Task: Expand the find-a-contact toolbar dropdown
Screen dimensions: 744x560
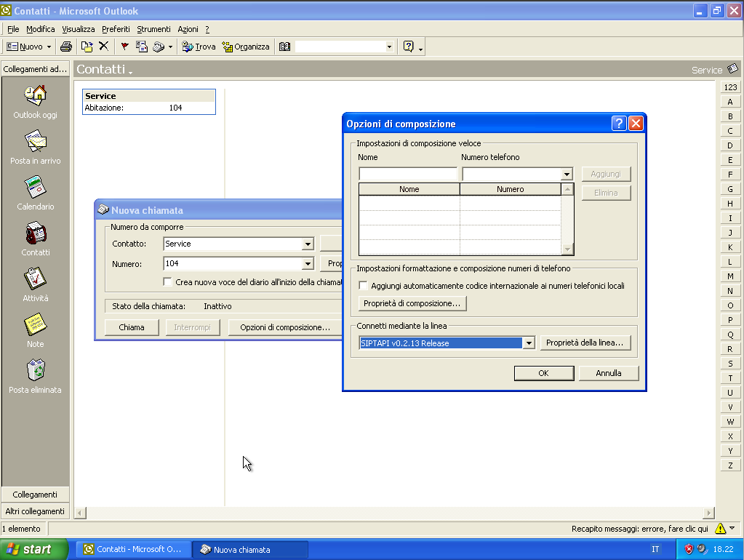Action: [x=389, y=47]
